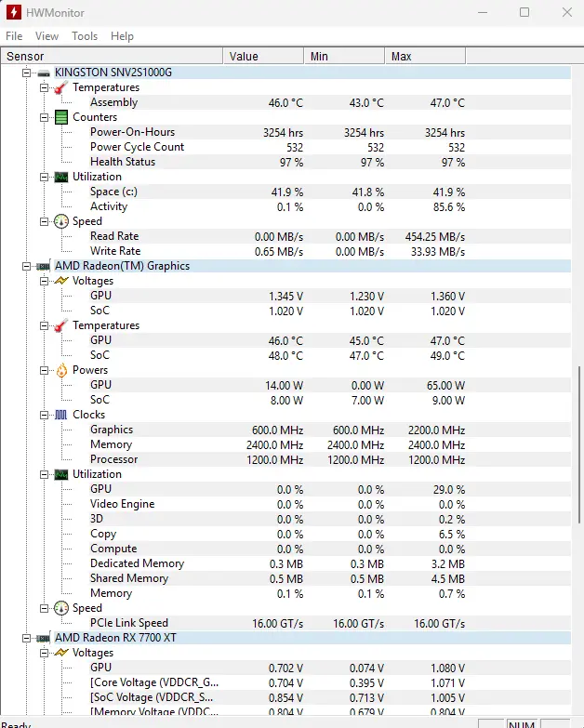Open the File menu
Viewport: 584px width, 728px height.
pyautogui.click(x=14, y=36)
